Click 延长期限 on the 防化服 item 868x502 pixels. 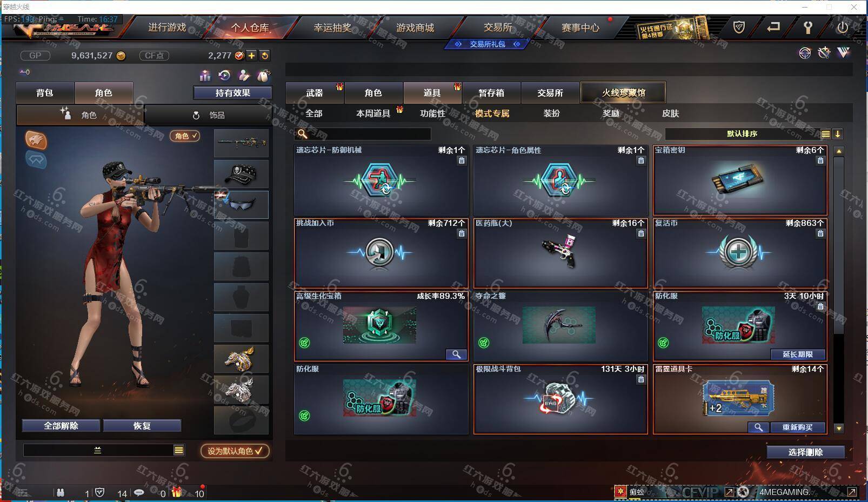tap(798, 354)
